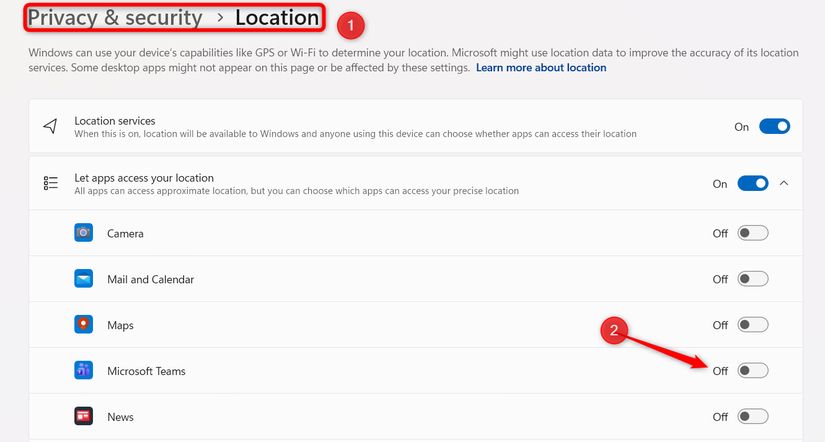
Task: Click the News app icon
Action: (x=83, y=416)
